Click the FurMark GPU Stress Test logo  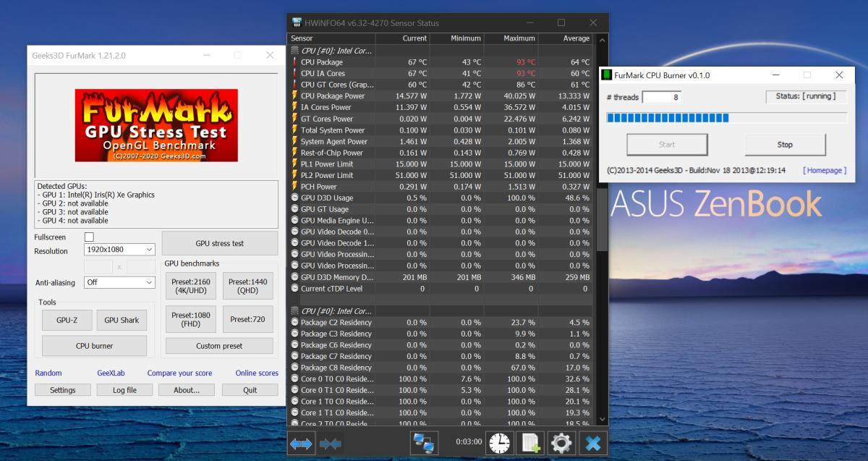(156, 125)
